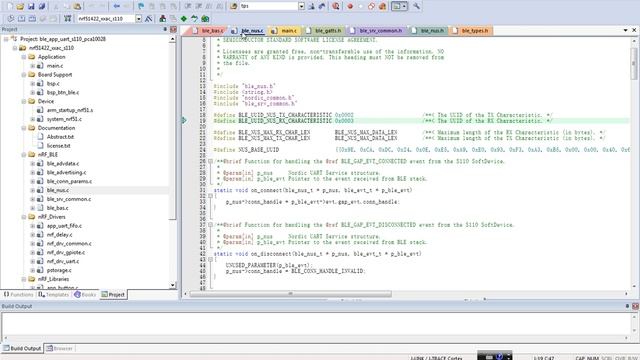The width and height of the screenshot is (640, 360).
Task: Open the find text combo dropdown arrow
Action: point(301,6)
